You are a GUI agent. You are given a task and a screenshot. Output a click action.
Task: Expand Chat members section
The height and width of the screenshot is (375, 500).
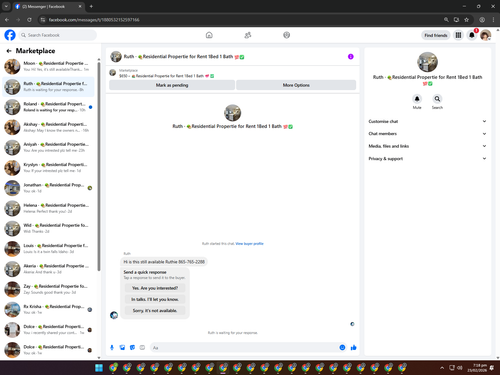click(x=427, y=134)
